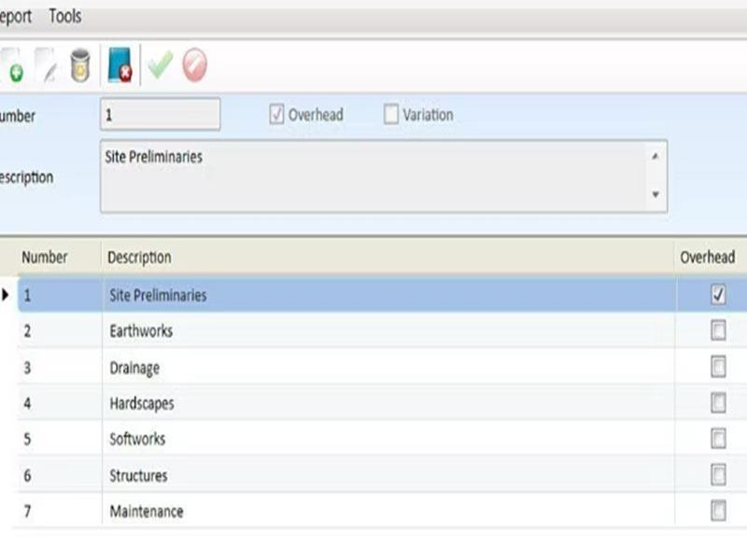Screen dimensions: 747x560
Task: Toggle the Overhead checkbox in the form
Action: pyautogui.click(x=276, y=114)
